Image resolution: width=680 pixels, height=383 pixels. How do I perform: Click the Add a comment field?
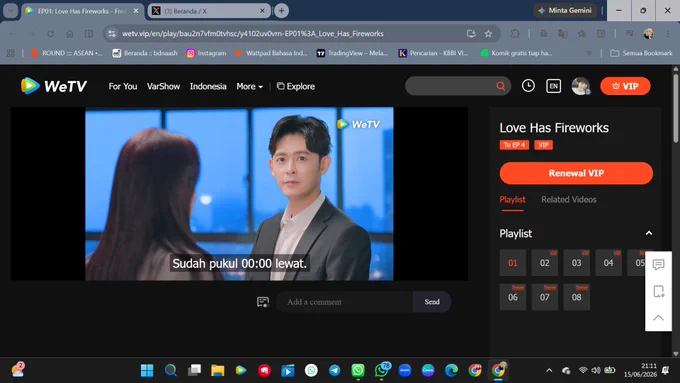(345, 302)
